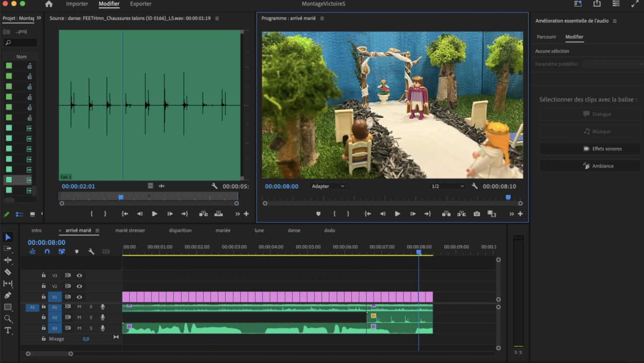Click the Home icon in the top bar
The height and width of the screenshot is (363, 644).
tap(49, 4)
